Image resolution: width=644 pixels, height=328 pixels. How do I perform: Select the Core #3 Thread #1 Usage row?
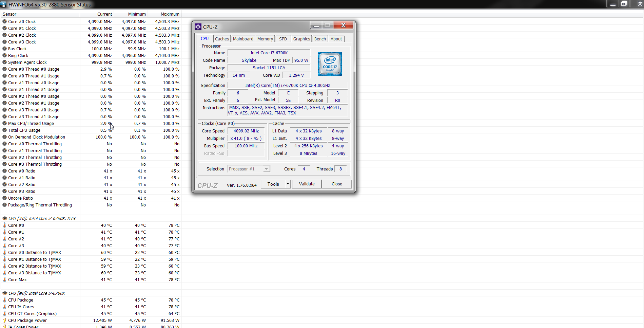pos(91,117)
